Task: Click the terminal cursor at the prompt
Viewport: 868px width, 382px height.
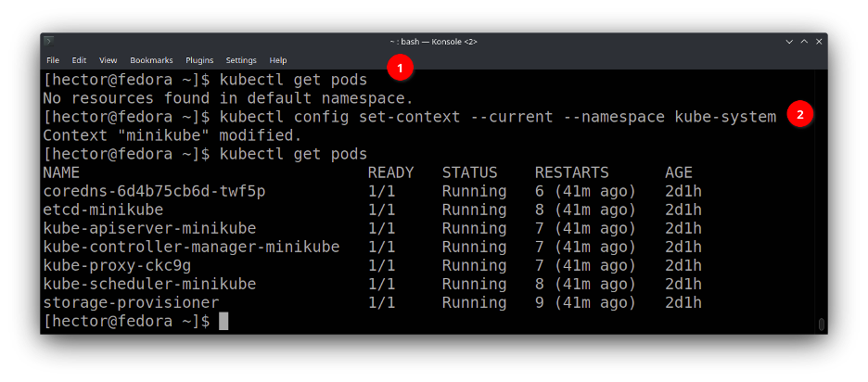Action: click(223, 321)
